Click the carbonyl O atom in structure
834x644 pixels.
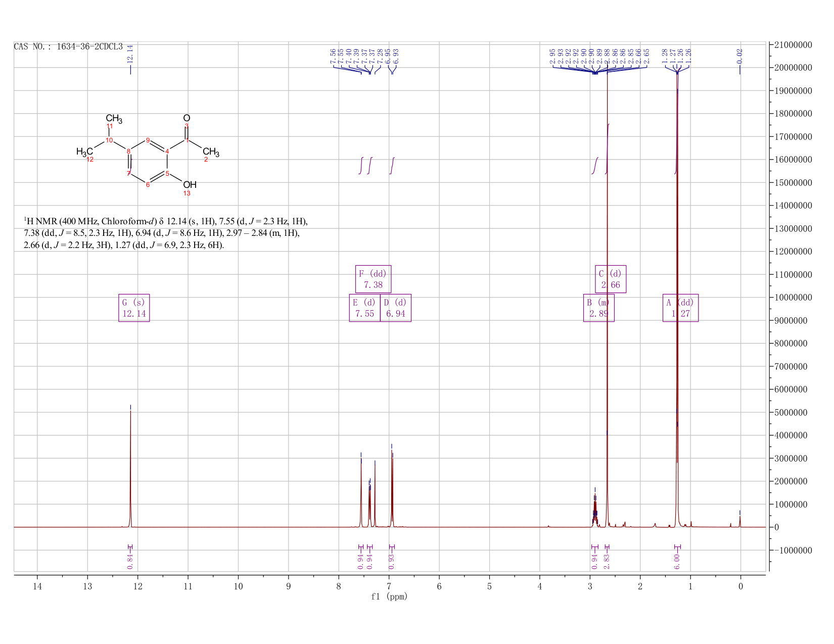tap(187, 118)
